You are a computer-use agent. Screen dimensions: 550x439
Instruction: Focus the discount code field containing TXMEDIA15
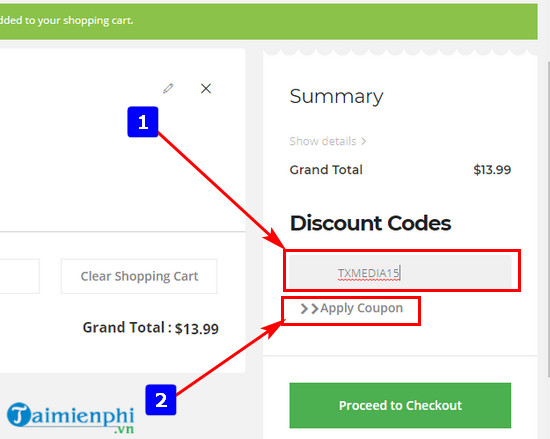(400, 272)
